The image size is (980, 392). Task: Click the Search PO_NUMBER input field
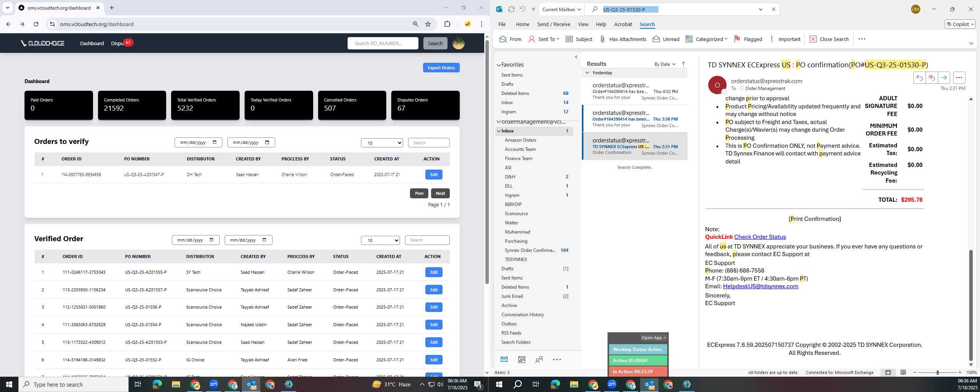[x=383, y=43]
